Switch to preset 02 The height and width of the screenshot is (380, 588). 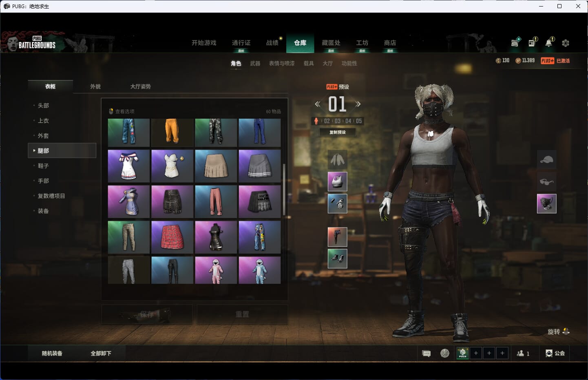[327, 121]
